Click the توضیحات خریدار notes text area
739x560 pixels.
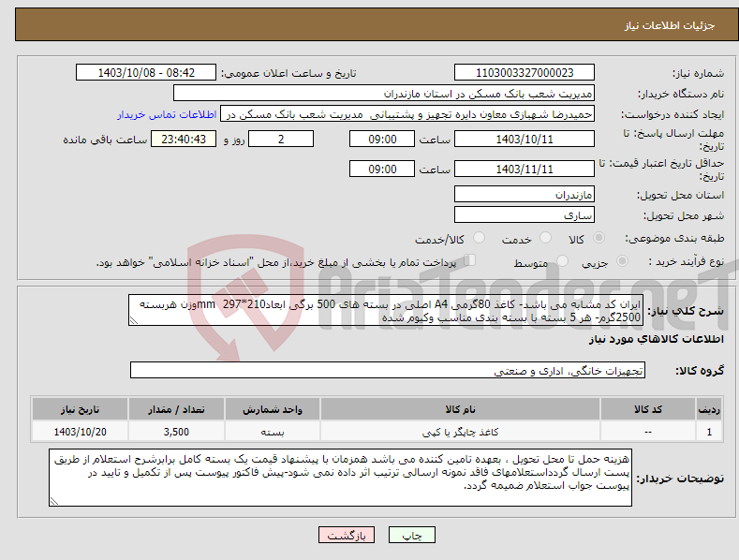pos(340,478)
